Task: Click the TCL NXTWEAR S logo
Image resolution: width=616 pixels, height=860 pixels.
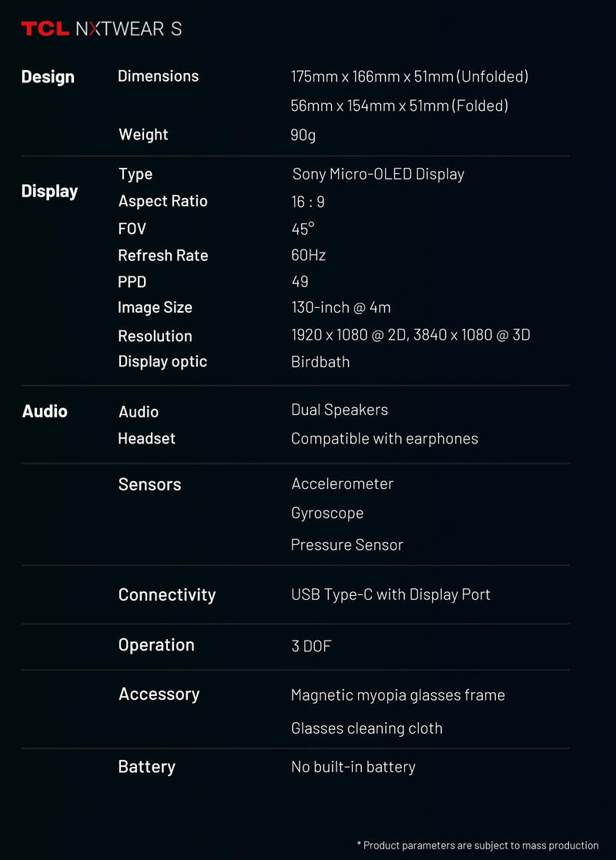Action: pos(102,29)
